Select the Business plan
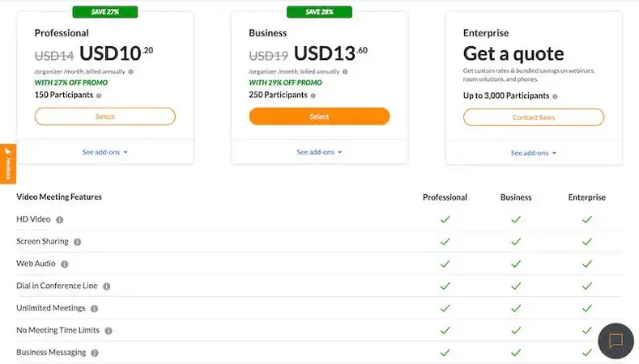639x364 pixels. point(319,116)
